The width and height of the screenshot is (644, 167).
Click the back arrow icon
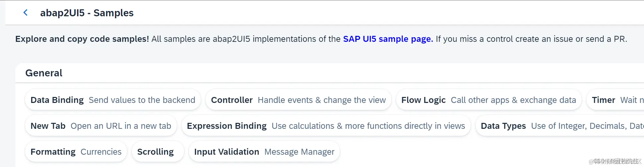click(26, 13)
